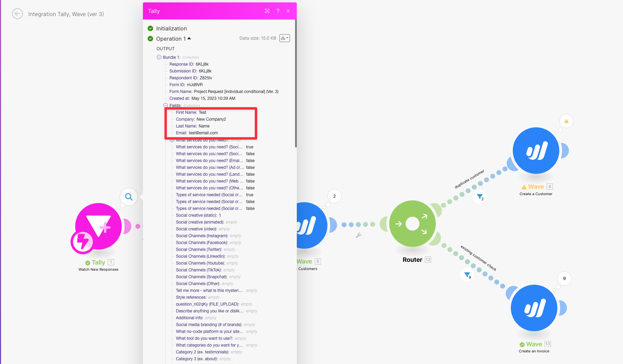Click the back arrow beside Integration title
This screenshot has width=623, height=364.
17,14
